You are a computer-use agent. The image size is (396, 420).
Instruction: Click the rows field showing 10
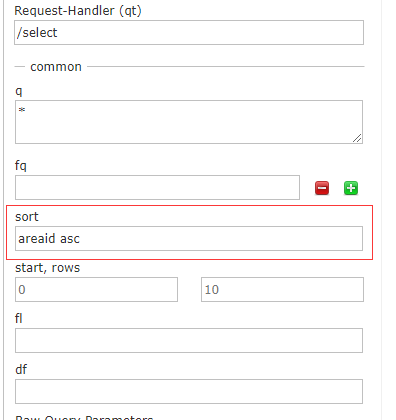click(x=282, y=289)
